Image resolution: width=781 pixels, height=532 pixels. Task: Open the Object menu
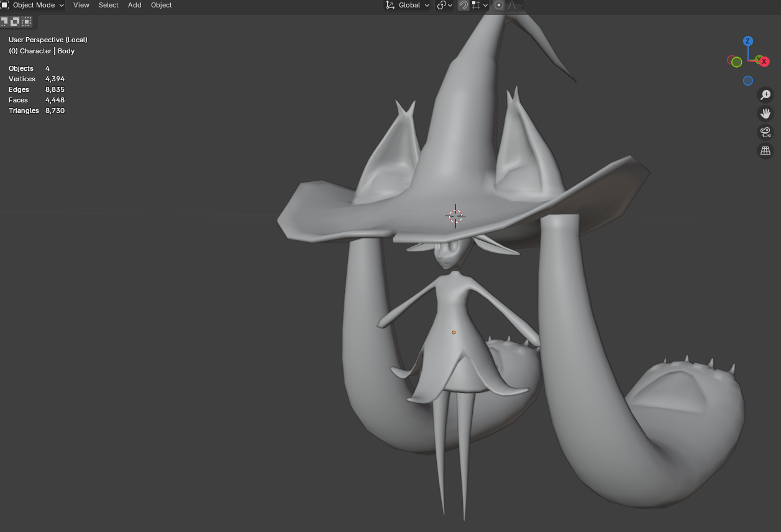[162, 5]
